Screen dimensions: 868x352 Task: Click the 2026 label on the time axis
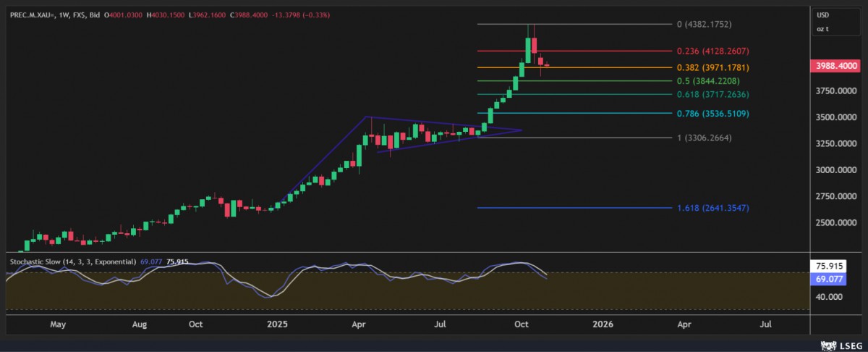[x=602, y=324]
